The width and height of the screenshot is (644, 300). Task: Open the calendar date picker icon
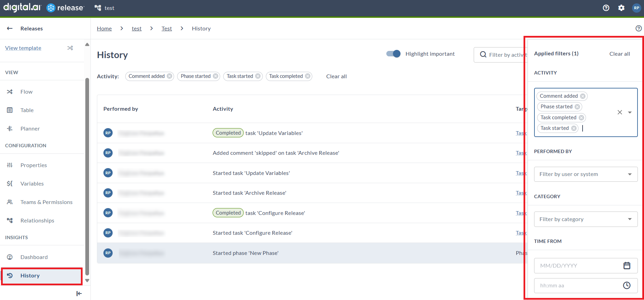(627, 265)
